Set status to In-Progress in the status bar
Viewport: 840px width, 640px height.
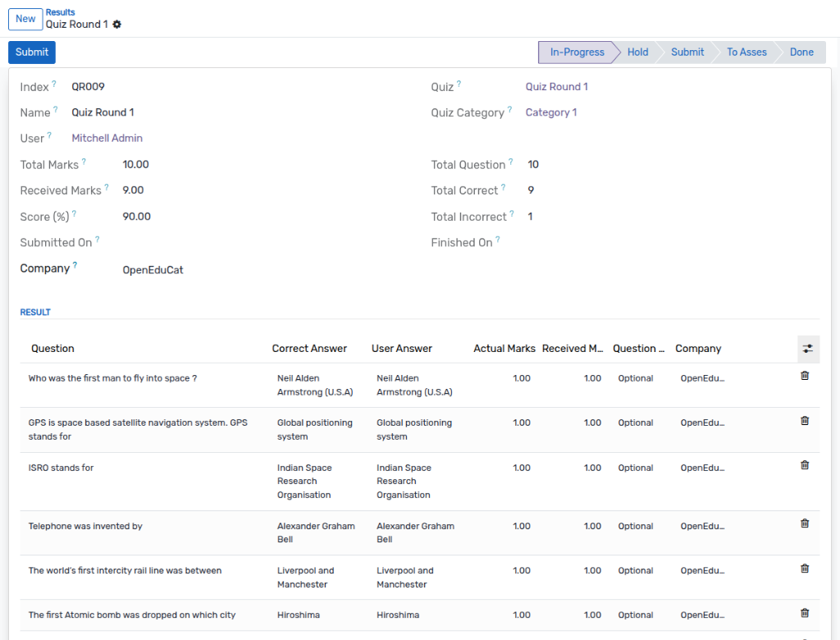click(577, 53)
